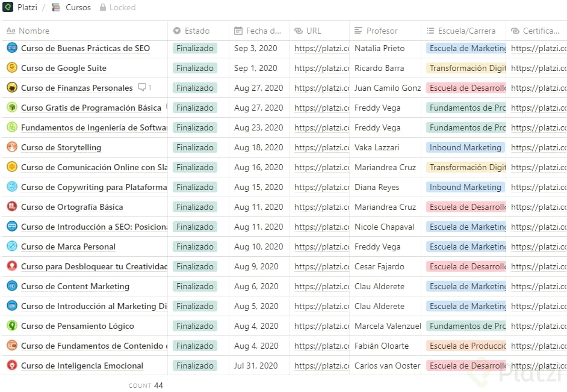Click the Cursos database stack icon
This screenshot has width=567, height=392.
click(56, 7)
